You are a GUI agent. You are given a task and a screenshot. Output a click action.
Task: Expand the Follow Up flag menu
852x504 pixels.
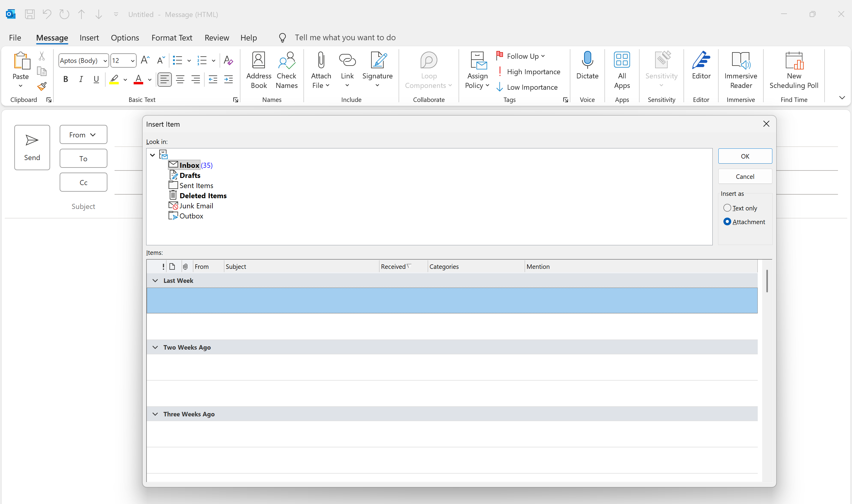521,56
